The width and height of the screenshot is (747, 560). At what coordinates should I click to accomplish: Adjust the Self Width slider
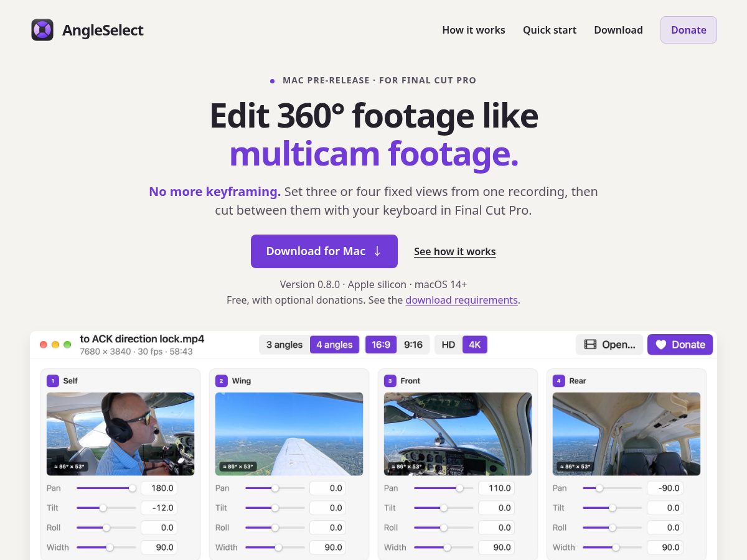point(106,548)
